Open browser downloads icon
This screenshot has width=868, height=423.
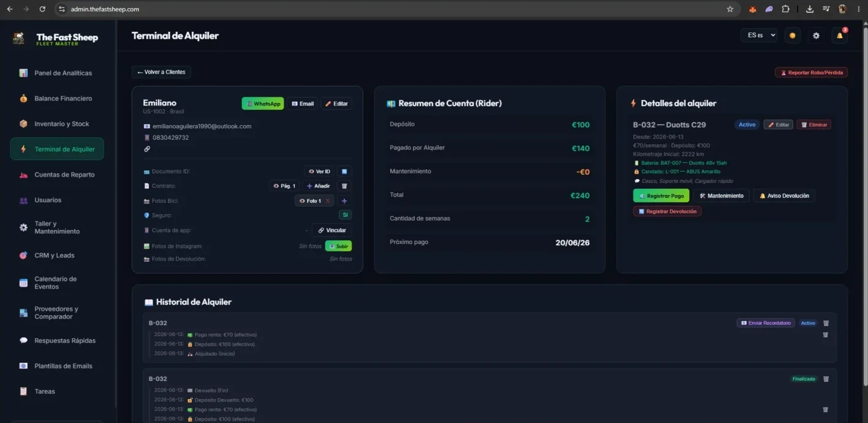click(810, 9)
